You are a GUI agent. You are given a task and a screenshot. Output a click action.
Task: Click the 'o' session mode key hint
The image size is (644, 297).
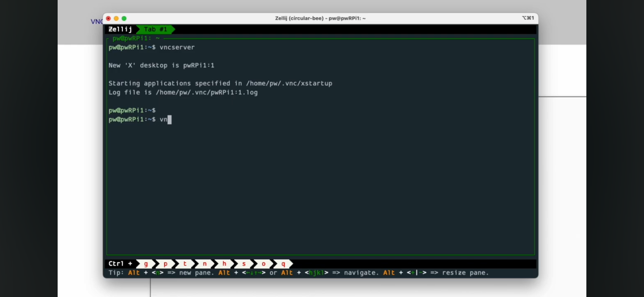coord(263,264)
